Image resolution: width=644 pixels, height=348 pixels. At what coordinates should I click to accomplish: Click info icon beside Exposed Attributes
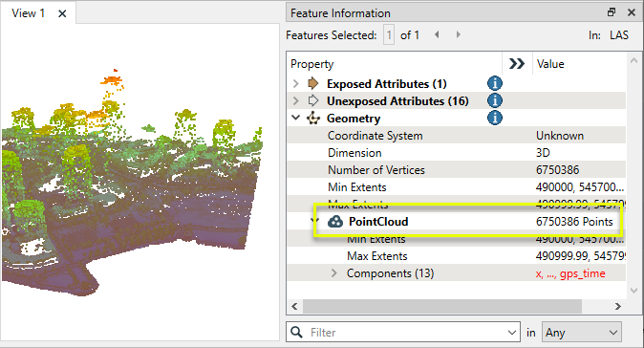pos(495,83)
